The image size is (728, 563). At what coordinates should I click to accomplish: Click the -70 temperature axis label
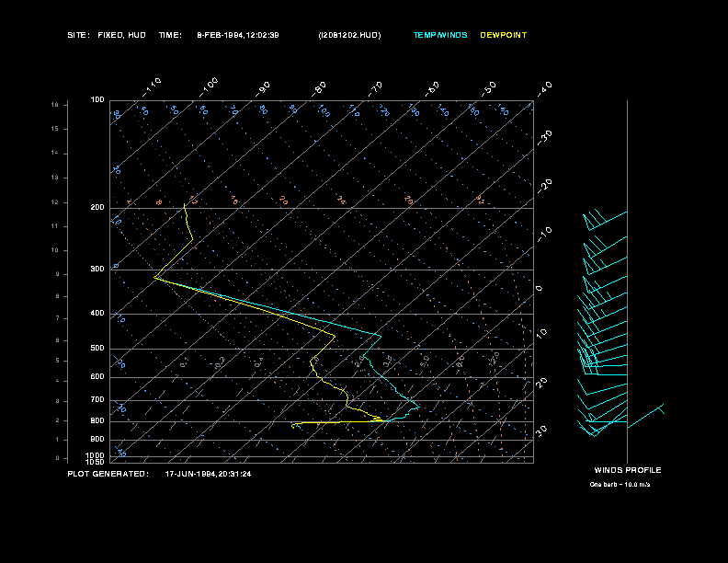click(x=375, y=89)
